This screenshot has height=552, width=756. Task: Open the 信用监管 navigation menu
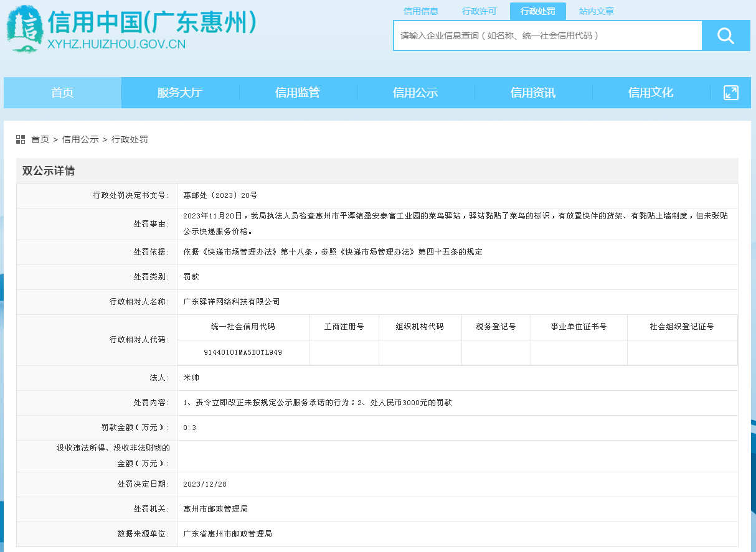(298, 93)
